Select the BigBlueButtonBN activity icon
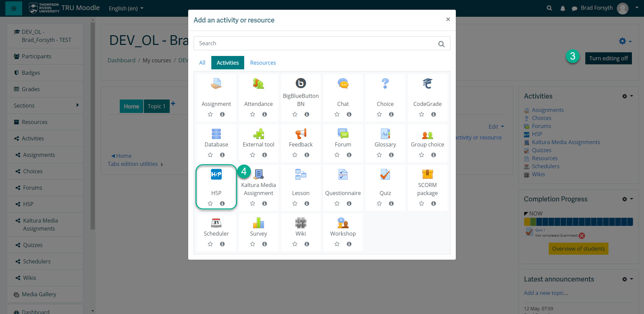The width and height of the screenshot is (644, 314). 301,83
